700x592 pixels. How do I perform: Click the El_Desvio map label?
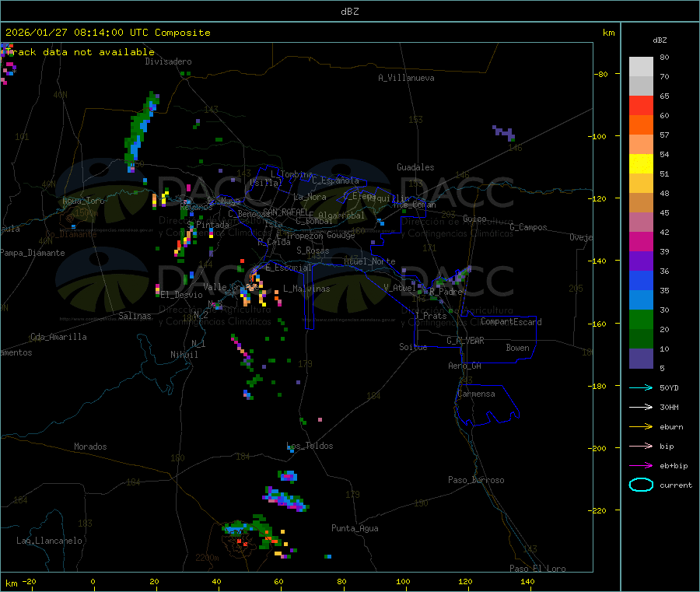[181, 295]
